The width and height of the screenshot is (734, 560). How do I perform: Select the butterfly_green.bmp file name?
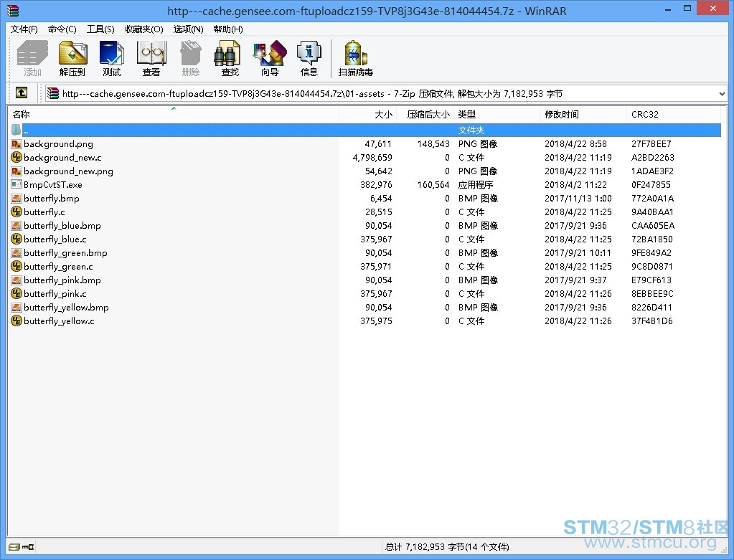click(65, 253)
